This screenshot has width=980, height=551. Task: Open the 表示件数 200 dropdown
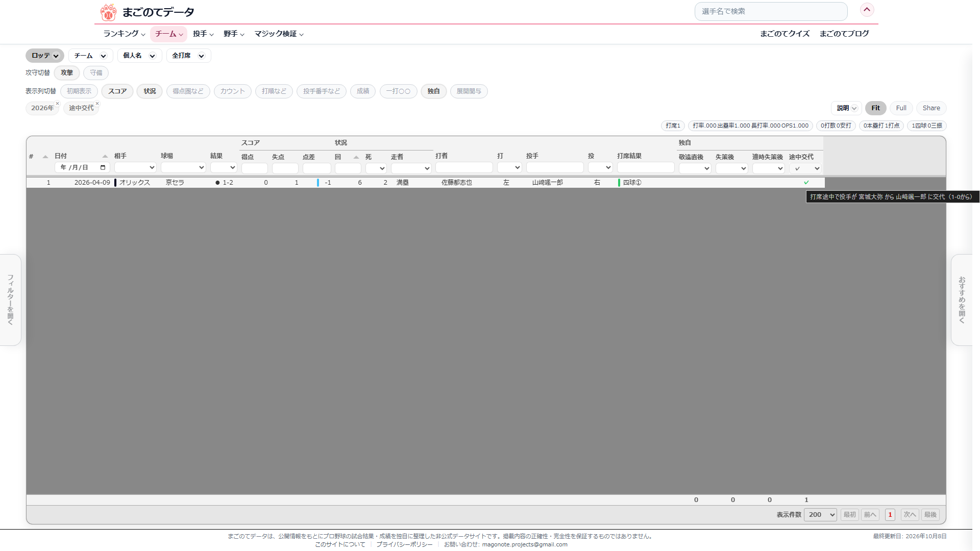(x=820, y=515)
